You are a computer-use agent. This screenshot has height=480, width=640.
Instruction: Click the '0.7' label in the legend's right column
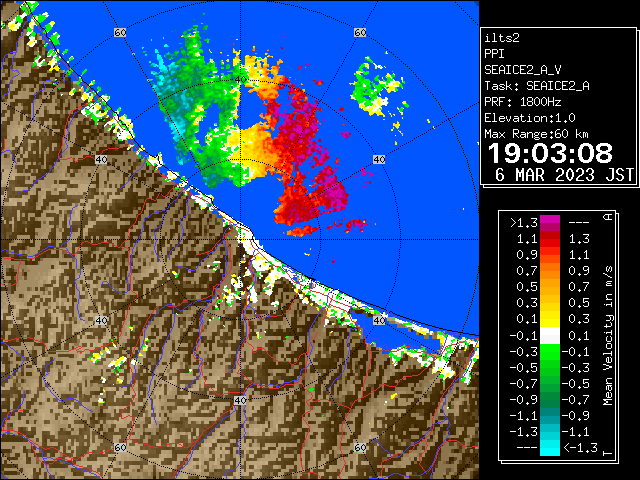tap(579, 287)
